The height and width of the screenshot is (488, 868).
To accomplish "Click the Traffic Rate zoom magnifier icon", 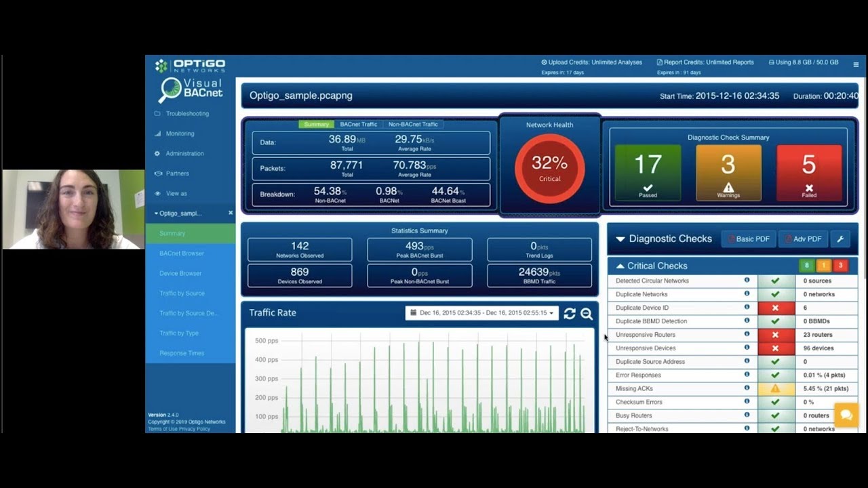I will [587, 313].
